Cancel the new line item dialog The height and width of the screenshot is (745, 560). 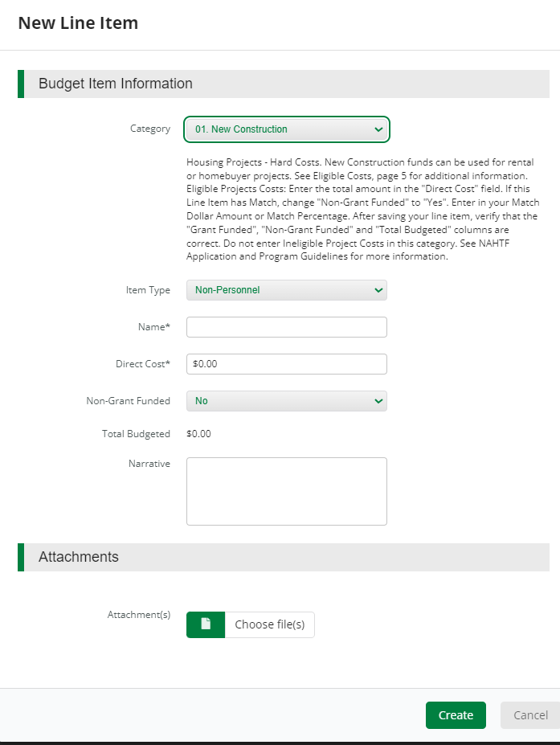pyautogui.click(x=529, y=715)
